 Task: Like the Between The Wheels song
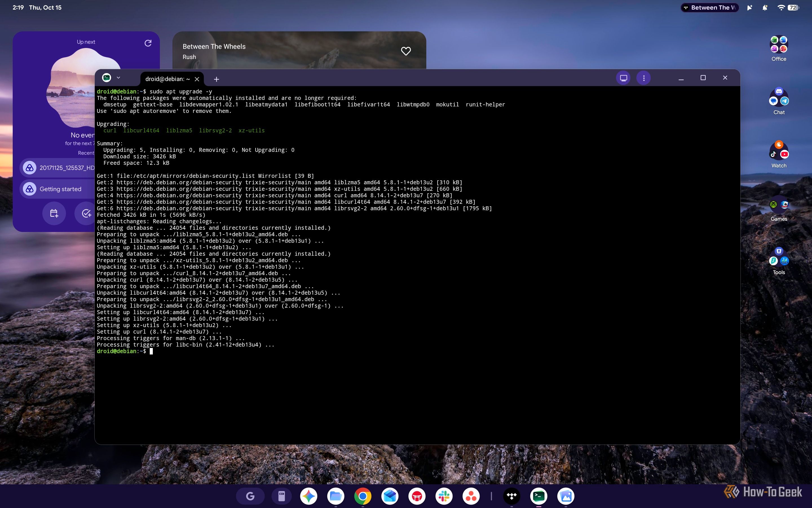tap(406, 51)
